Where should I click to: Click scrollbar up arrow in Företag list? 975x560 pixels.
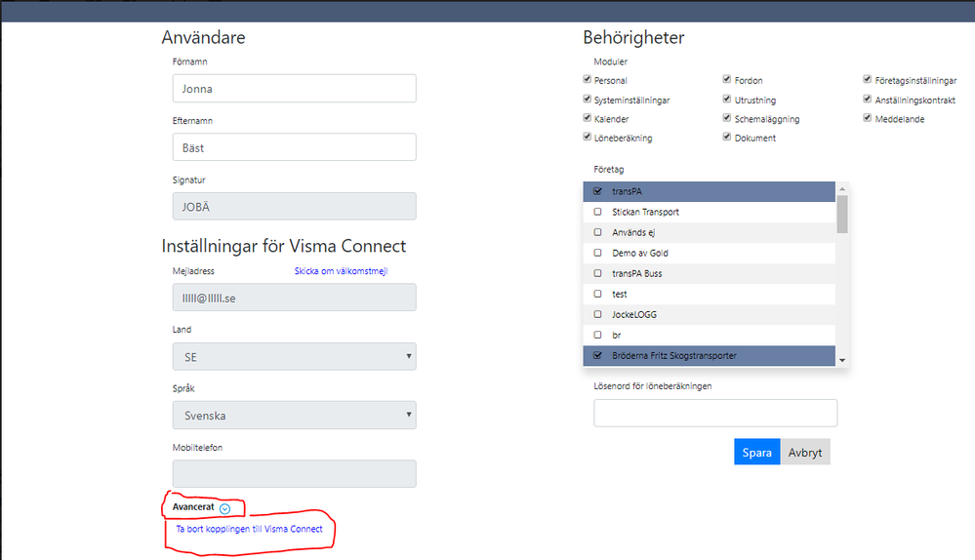(x=842, y=188)
